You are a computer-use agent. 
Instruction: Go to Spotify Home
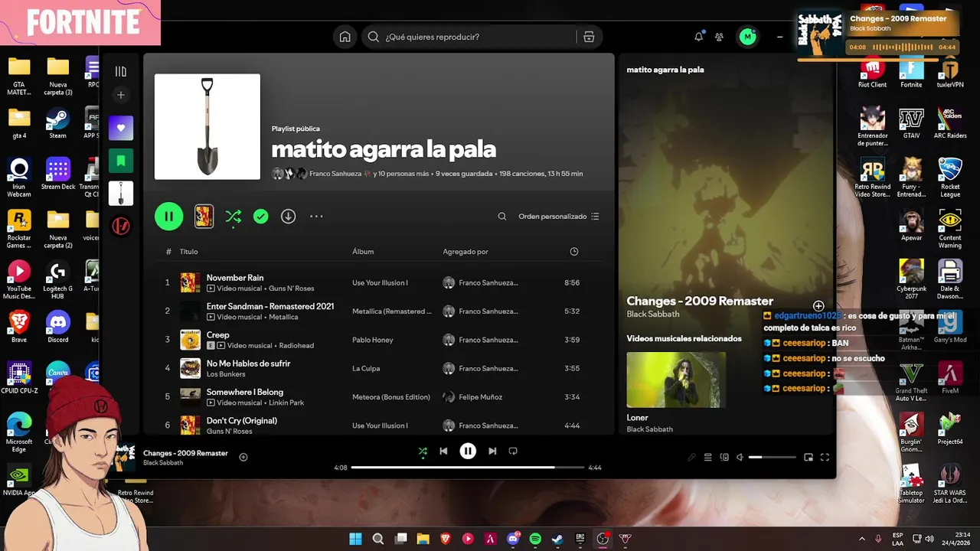(x=345, y=37)
